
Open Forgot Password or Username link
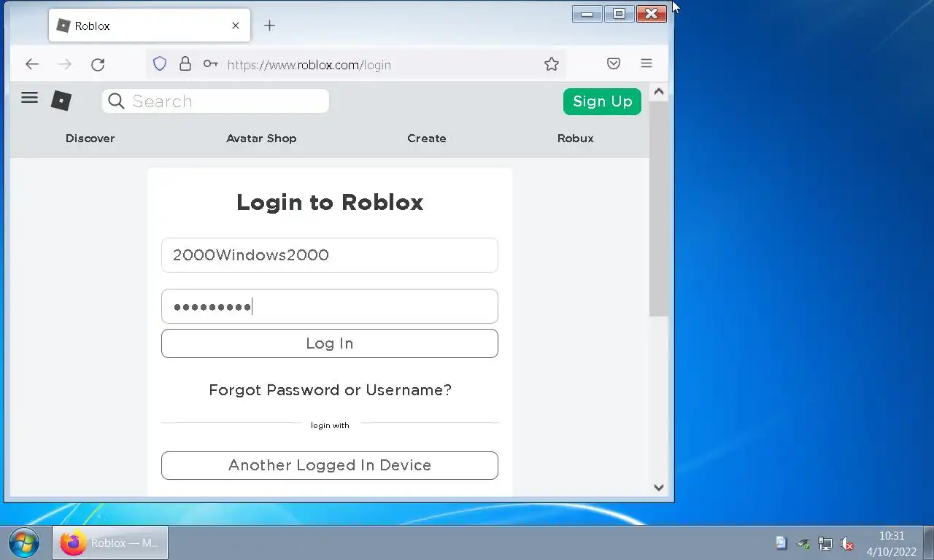click(331, 390)
